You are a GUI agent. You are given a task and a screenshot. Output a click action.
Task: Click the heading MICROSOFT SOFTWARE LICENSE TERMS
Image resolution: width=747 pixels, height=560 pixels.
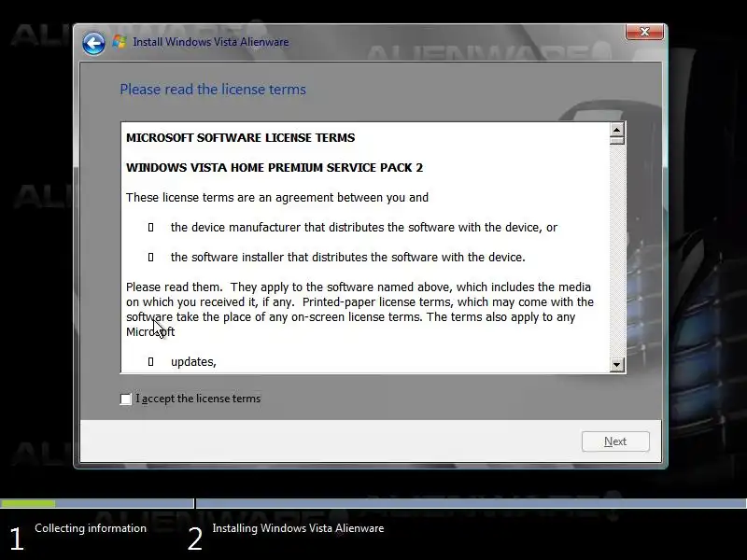pyautogui.click(x=240, y=137)
